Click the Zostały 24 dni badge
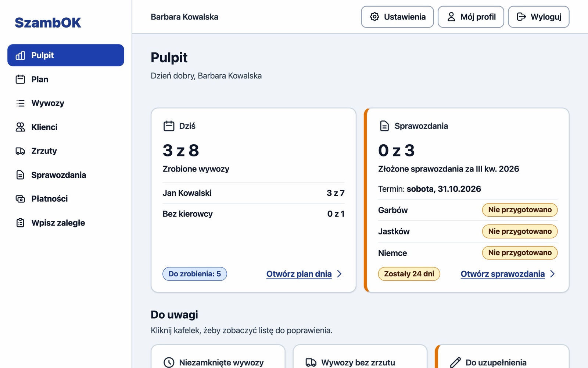This screenshot has width=588, height=368. pyautogui.click(x=409, y=274)
